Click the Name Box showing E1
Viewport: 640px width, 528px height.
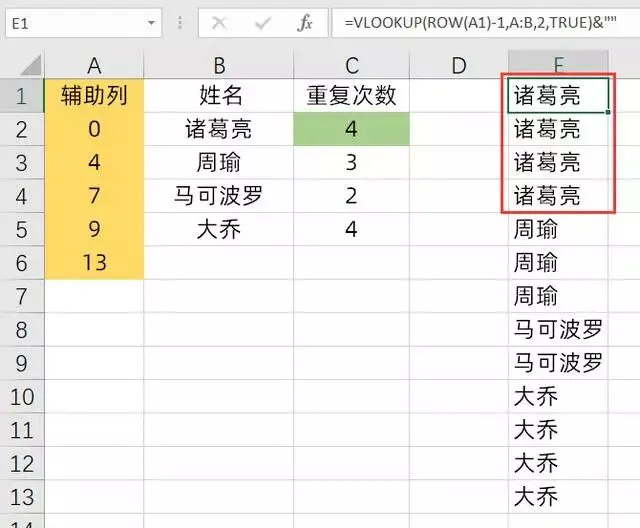(83, 23)
